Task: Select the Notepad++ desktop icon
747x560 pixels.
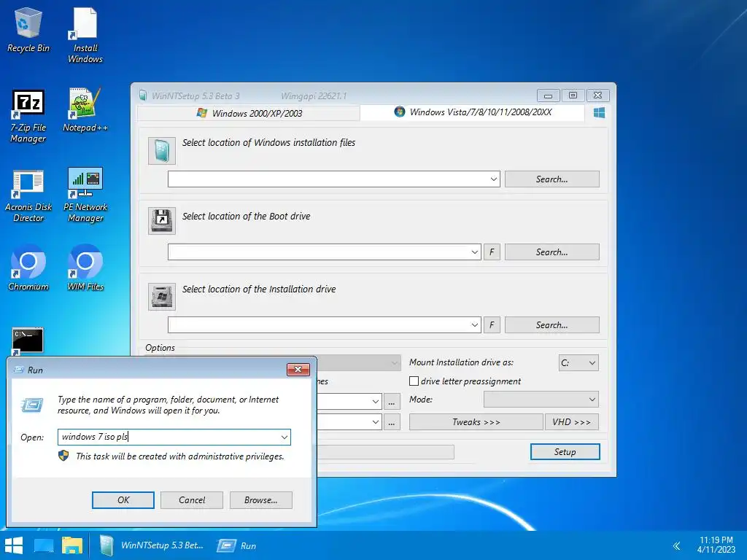Action: [85, 110]
